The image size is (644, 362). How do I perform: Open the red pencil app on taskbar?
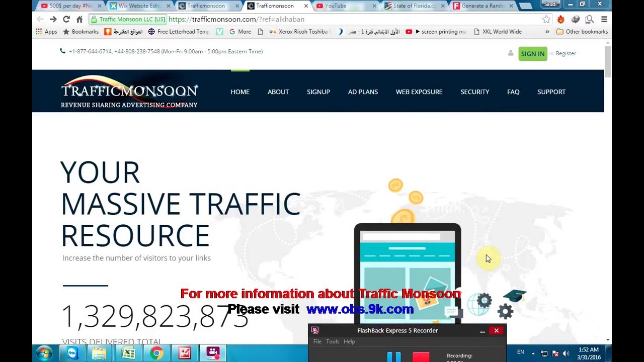pos(185,353)
